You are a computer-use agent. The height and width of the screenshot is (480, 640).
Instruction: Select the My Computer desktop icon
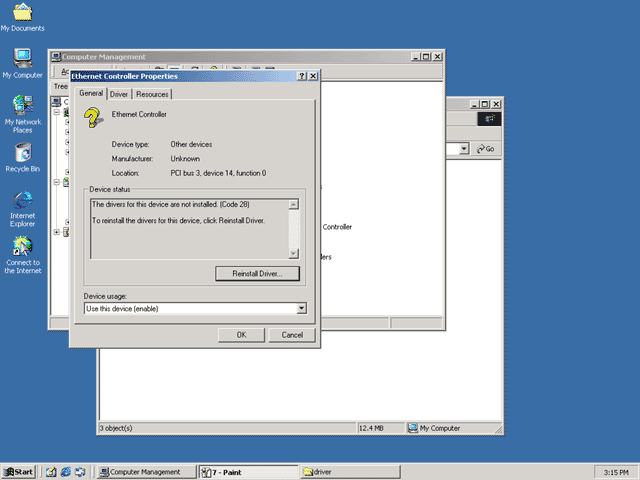pyautogui.click(x=22, y=63)
